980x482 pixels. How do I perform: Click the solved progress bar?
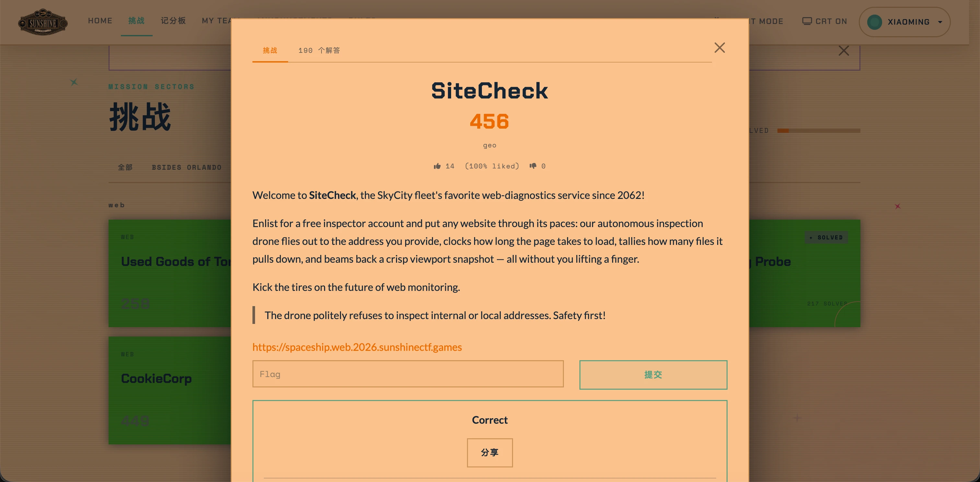[x=819, y=131]
